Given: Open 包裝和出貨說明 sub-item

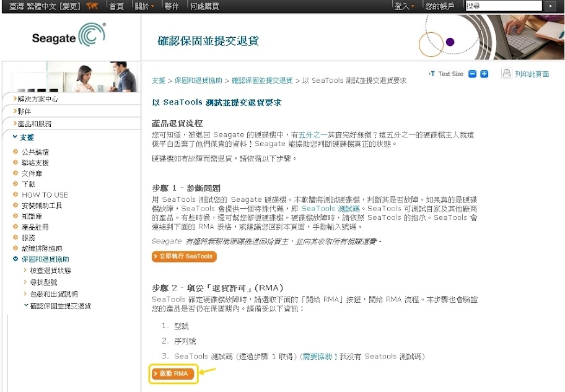Looking at the screenshot, I should (x=54, y=294).
